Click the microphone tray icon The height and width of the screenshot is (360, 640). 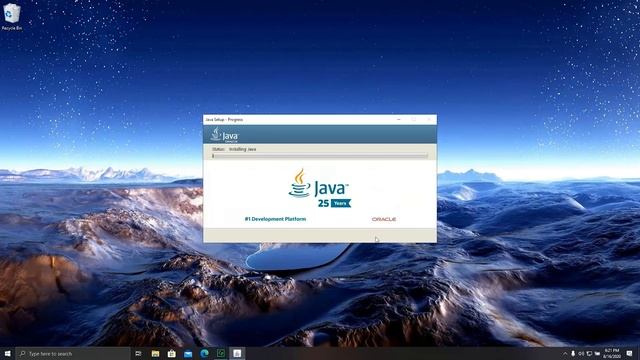tap(573, 353)
